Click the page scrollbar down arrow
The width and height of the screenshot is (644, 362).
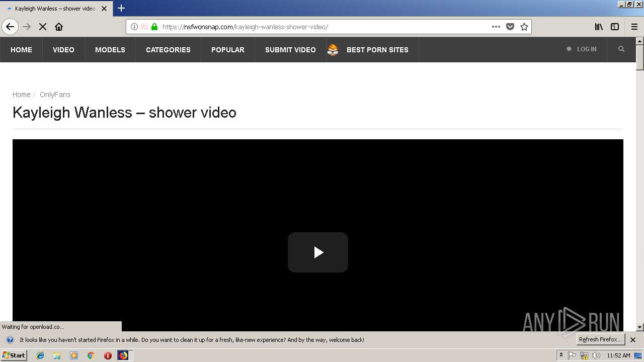(x=640, y=327)
